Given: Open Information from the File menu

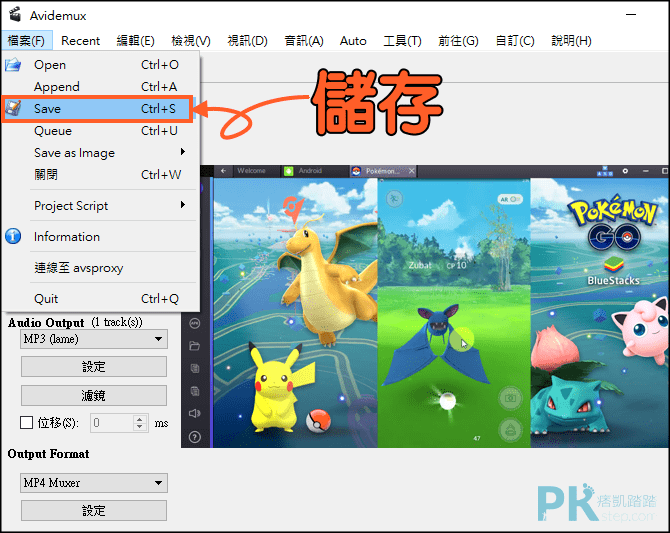Looking at the screenshot, I should [101, 236].
